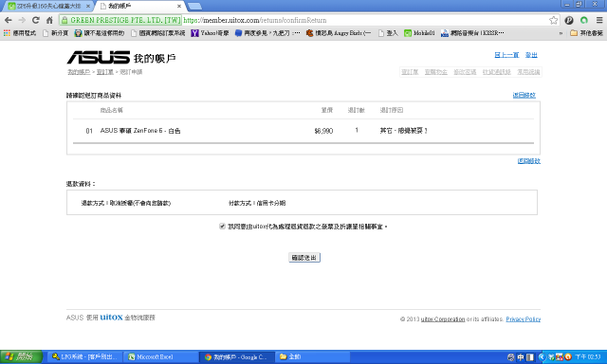Click 查訂單 in the breadcrumb

(105, 72)
